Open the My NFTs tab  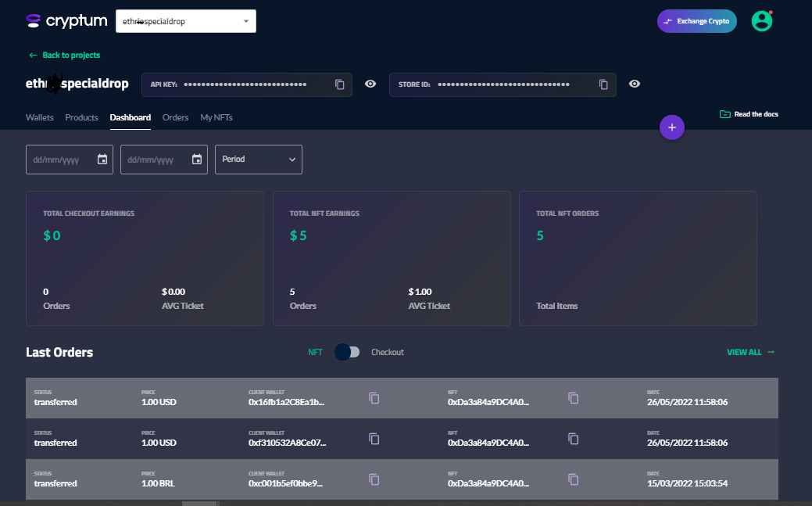(x=216, y=117)
